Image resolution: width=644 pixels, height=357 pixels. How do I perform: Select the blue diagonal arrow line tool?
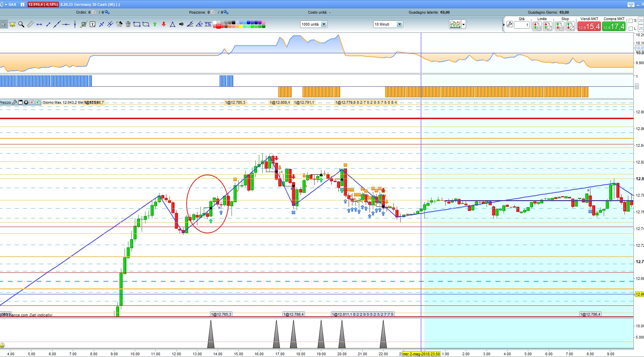pos(101,24)
